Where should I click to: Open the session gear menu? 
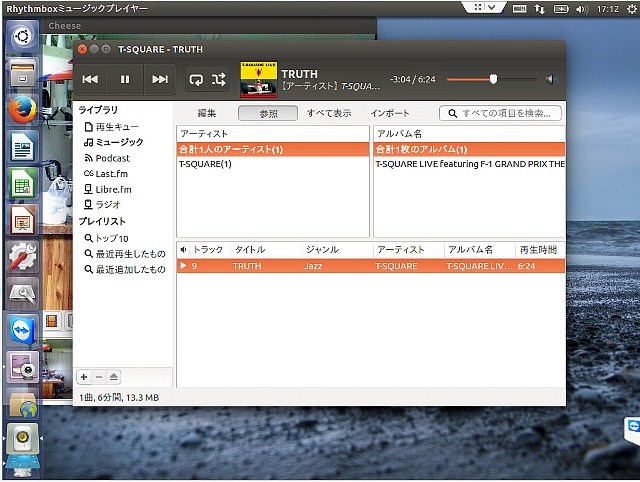click(x=631, y=9)
